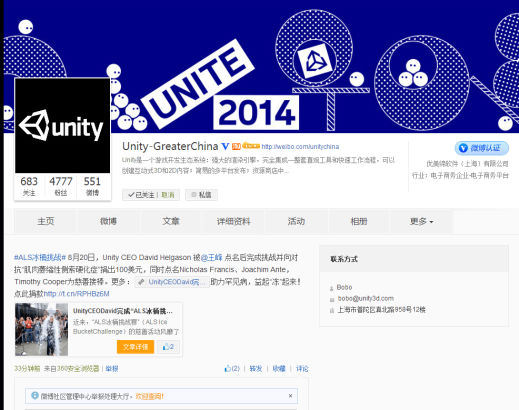Click the 33分钟前 post timestamp
The image size is (519, 410).
tap(27, 369)
